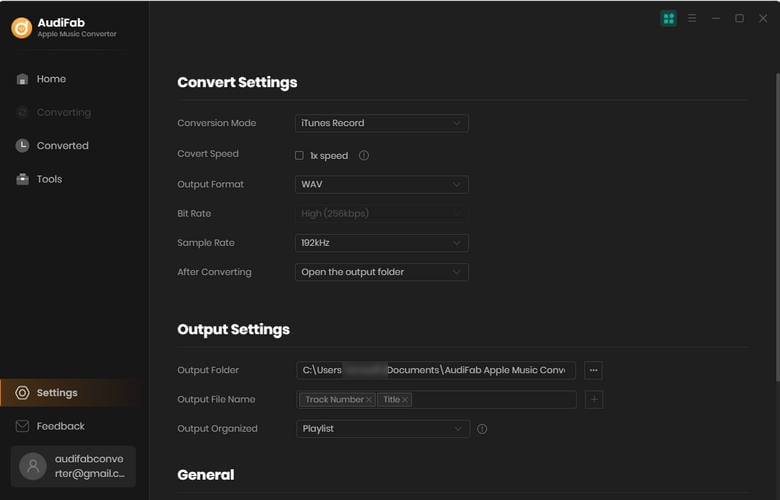The height and width of the screenshot is (500, 780).
Task: Open the Output Organized dropdown showing Playlist
Action: (383, 429)
